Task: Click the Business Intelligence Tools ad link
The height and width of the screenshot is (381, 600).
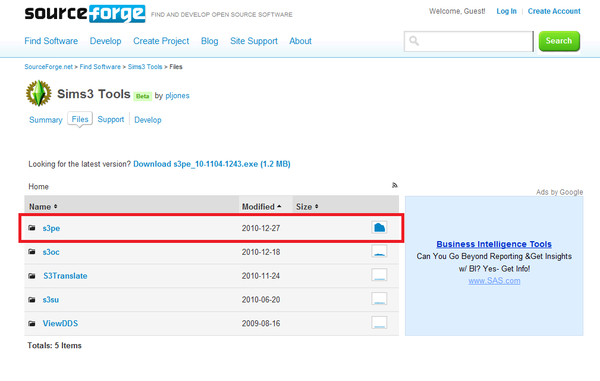Action: pyautogui.click(x=494, y=244)
